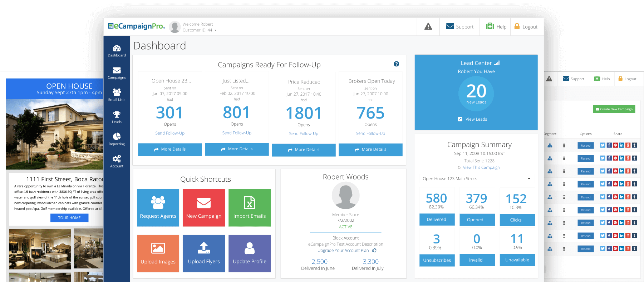Open Help in the main header

tap(496, 26)
